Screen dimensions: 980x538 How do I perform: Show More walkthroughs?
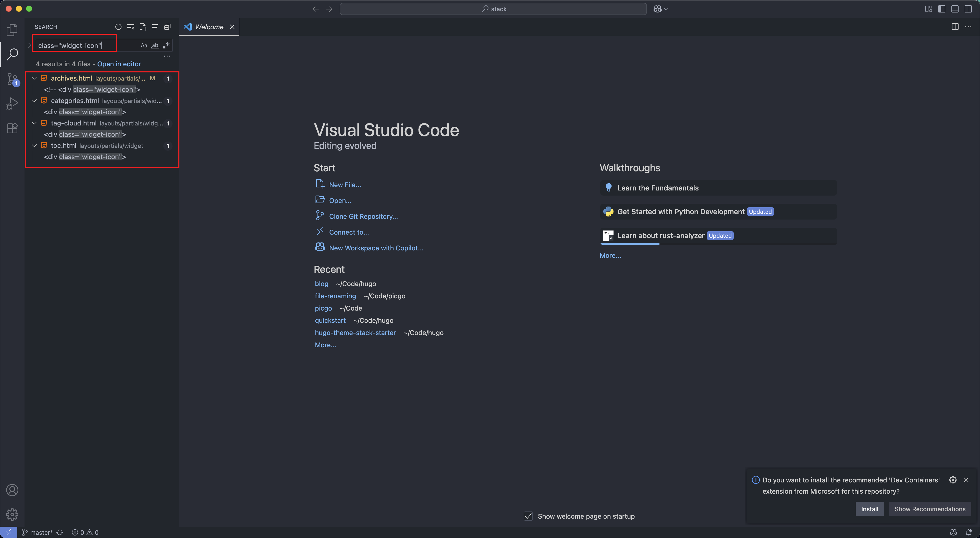pyautogui.click(x=610, y=255)
